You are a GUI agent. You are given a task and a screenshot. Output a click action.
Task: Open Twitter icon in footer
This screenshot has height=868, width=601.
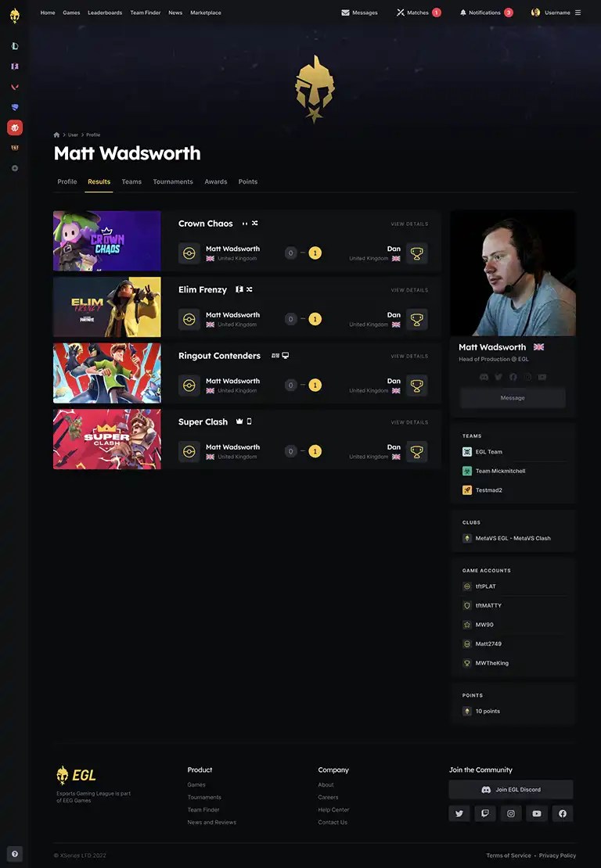click(x=459, y=813)
